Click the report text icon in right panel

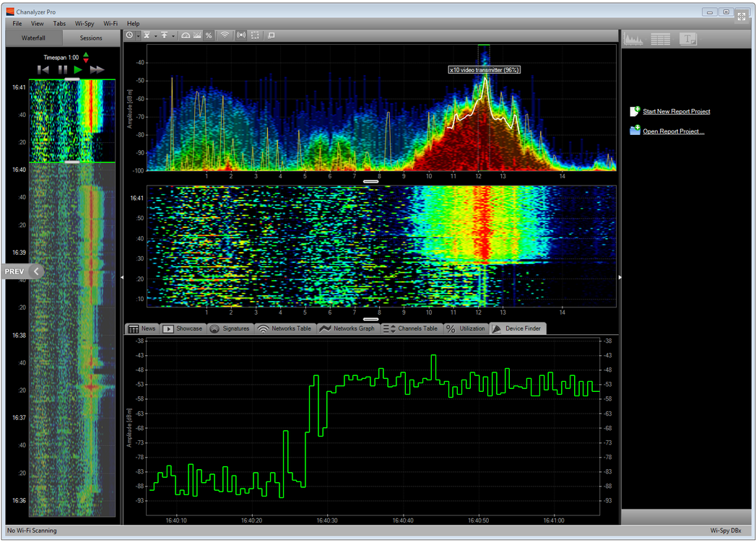(688, 39)
